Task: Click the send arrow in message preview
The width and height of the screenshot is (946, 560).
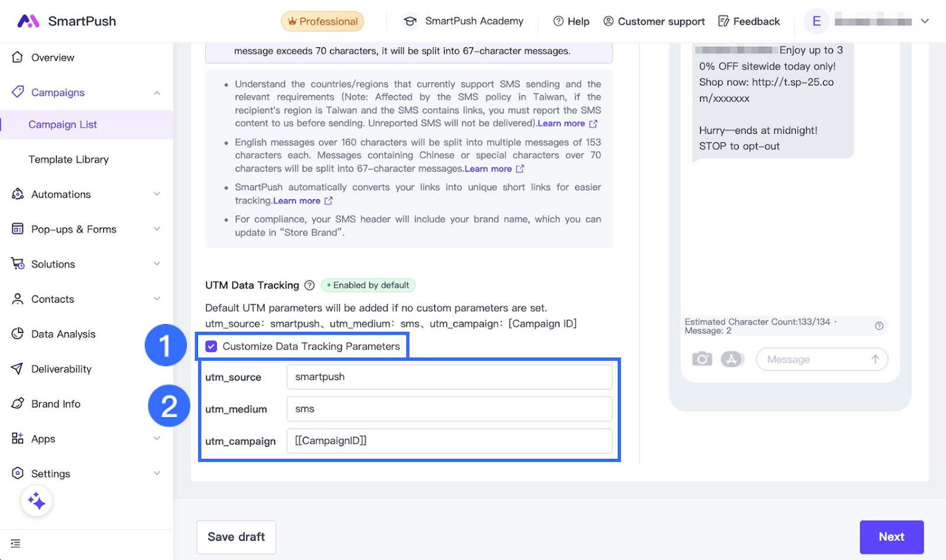Action: (x=875, y=359)
